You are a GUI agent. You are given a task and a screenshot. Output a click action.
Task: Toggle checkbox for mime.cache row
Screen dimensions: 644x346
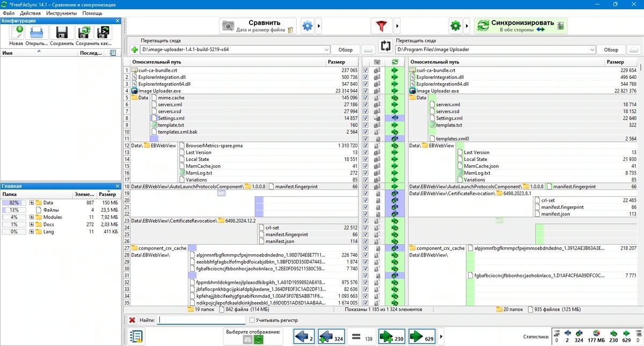[x=365, y=98]
